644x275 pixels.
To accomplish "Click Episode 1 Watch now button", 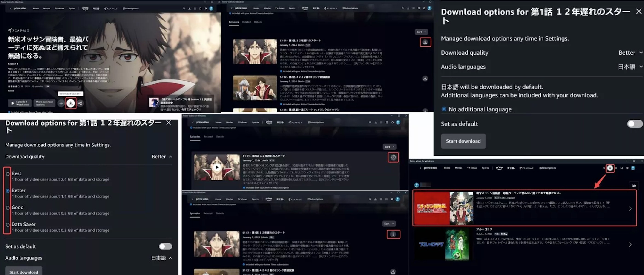I will pos(20,103).
